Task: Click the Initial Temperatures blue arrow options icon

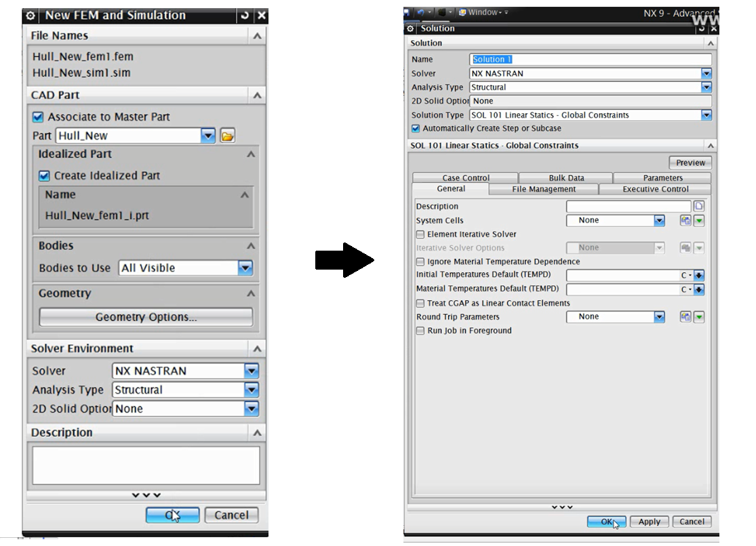Action: [x=699, y=276]
